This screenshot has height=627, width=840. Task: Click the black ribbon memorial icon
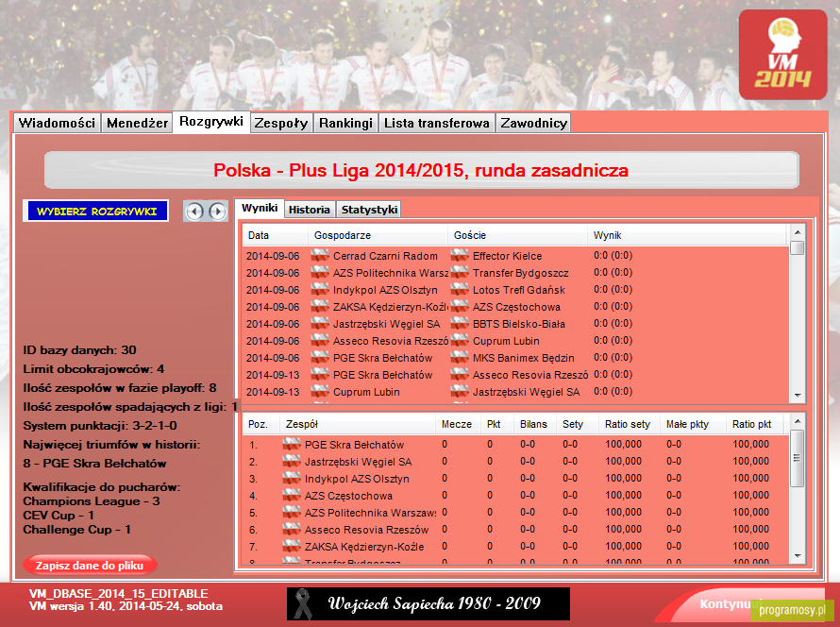point(303,604)
